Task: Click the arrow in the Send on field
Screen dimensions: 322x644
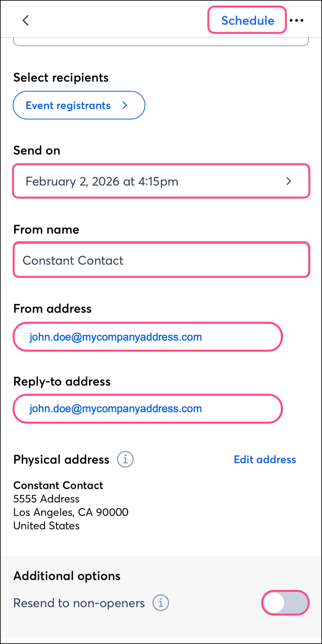Action: (289, 181)
